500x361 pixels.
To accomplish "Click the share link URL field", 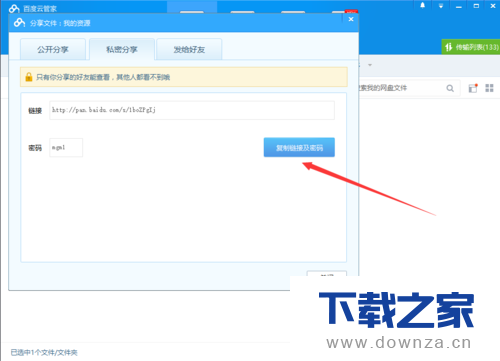I will (192, 110).
